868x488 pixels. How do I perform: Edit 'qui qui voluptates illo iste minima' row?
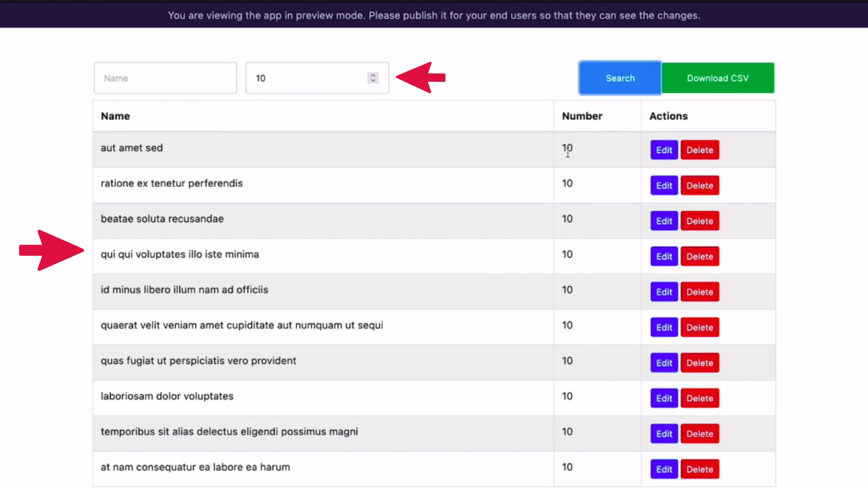click(x=664, y=256)
